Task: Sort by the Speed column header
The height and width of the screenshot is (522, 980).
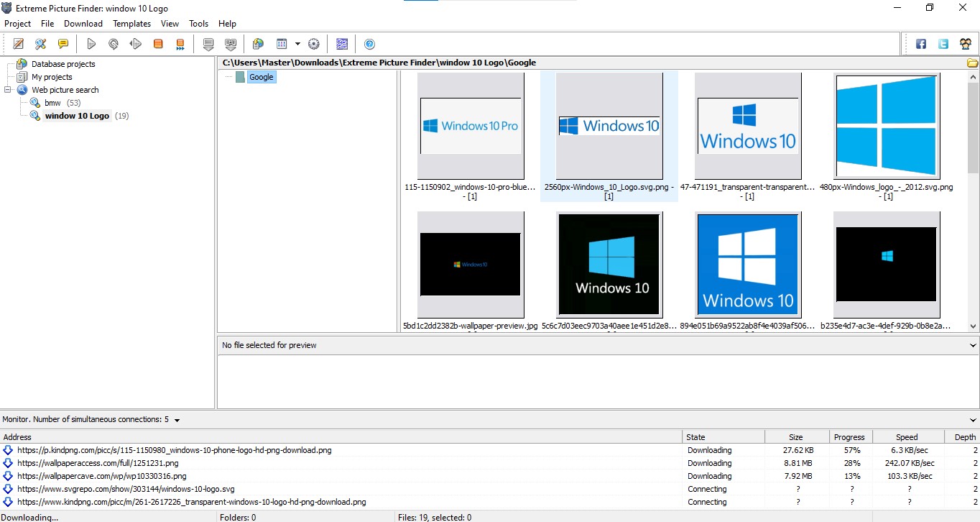Action: pyautogui.click(x=907, y=437)
